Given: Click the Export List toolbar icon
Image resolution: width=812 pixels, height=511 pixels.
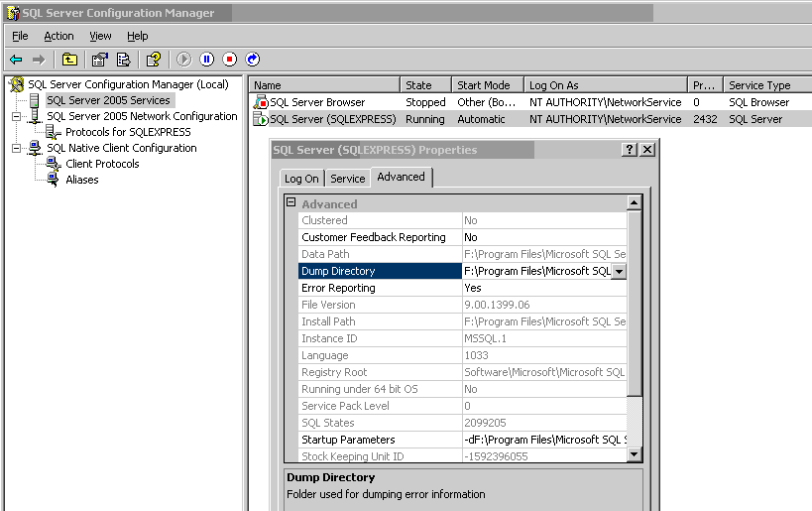Looking at the screenshot, I should [x=123, y=60].
